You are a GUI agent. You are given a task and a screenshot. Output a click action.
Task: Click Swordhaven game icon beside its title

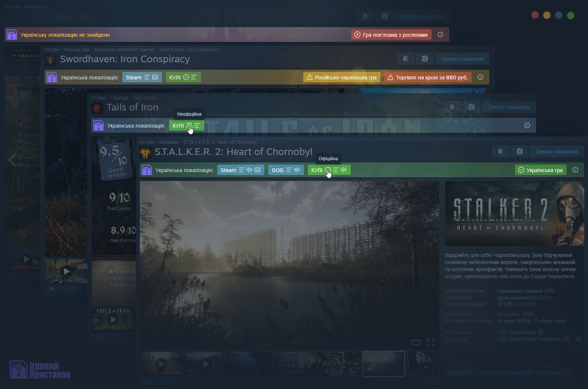pyautogui.click(x=50, y=60)
